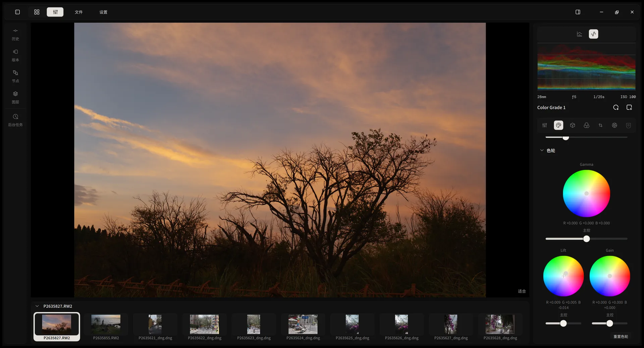Open the lens aperture tab
The width and height of the screenshot is (644, 348).
point(614,125)
